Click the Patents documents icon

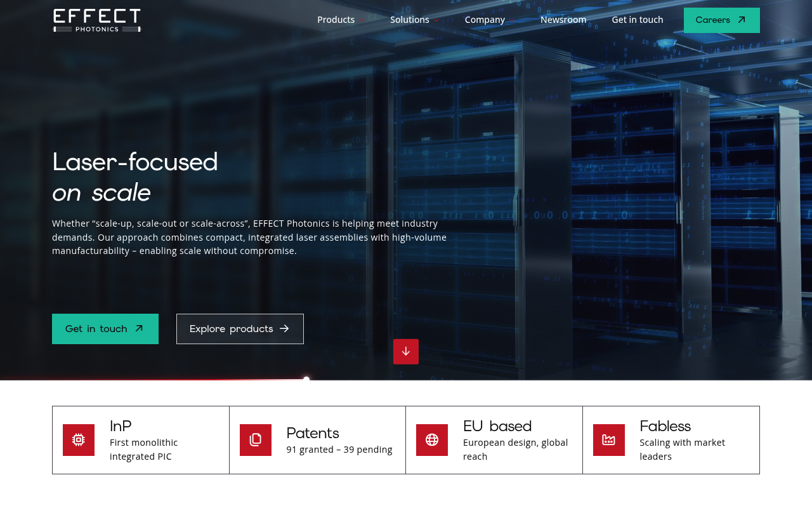point(256,440)
